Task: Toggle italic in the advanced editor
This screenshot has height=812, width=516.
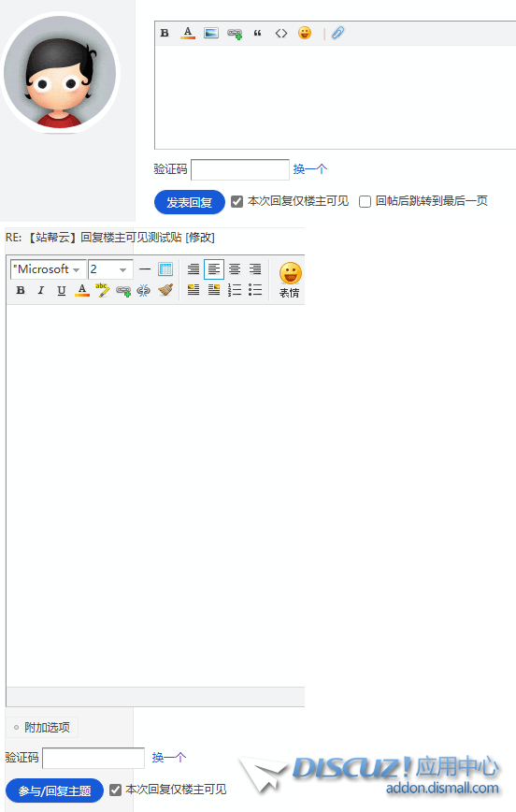Action: click(x=41, y=290)
